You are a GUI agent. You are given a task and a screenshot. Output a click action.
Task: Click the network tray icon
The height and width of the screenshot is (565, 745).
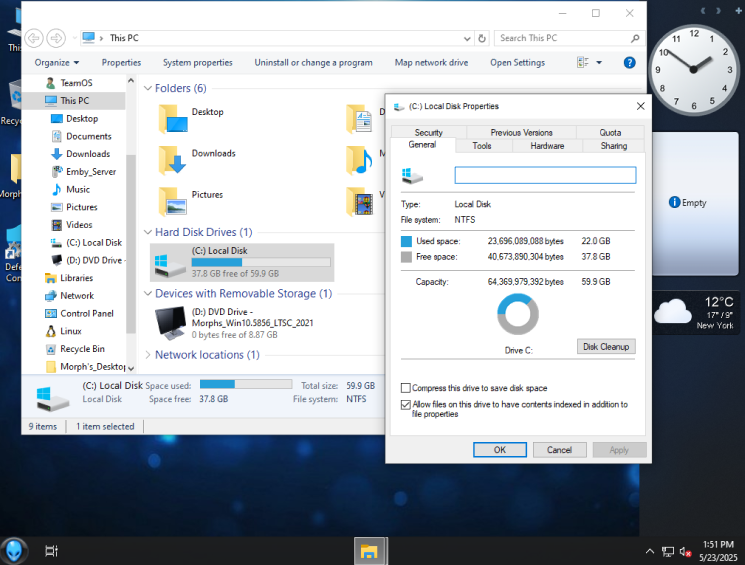668,552
